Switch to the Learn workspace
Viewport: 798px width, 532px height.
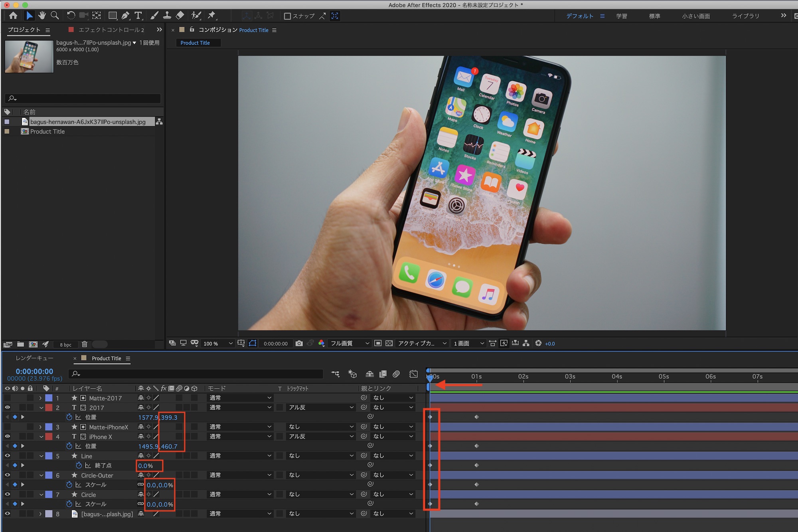[621, 16]
